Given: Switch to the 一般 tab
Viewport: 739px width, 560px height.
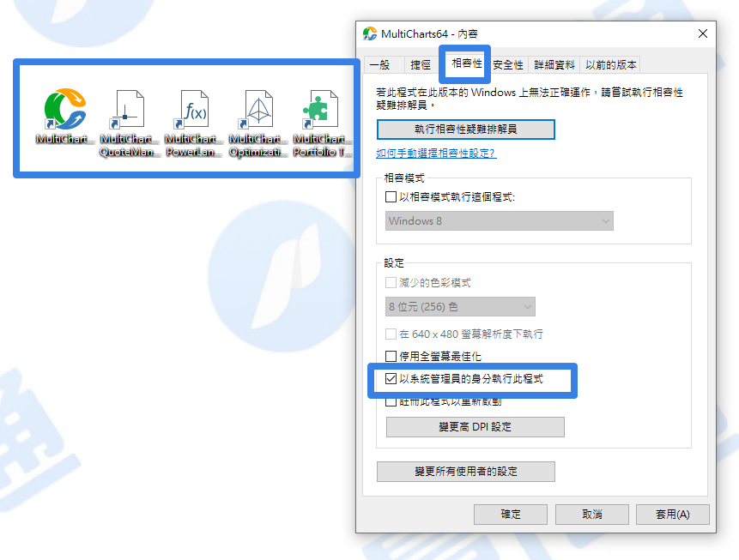Looking at the screenshot, I should (384, 65).
